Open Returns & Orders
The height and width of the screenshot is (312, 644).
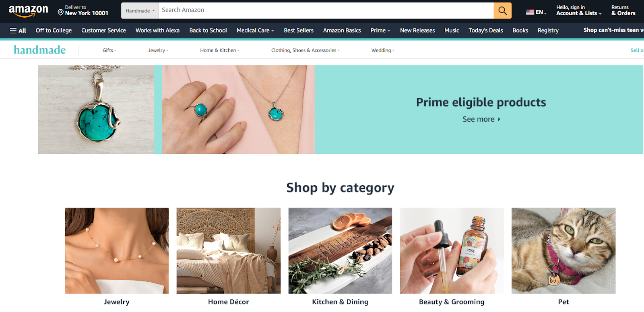pos(623,10)
